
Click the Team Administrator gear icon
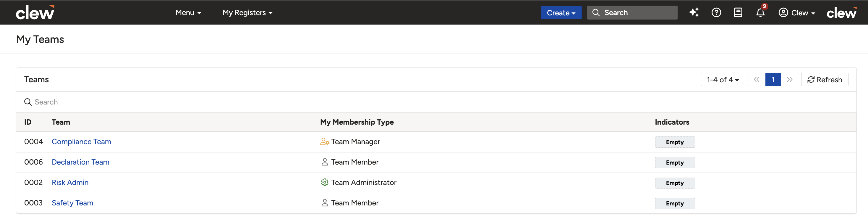coord(325,183)
